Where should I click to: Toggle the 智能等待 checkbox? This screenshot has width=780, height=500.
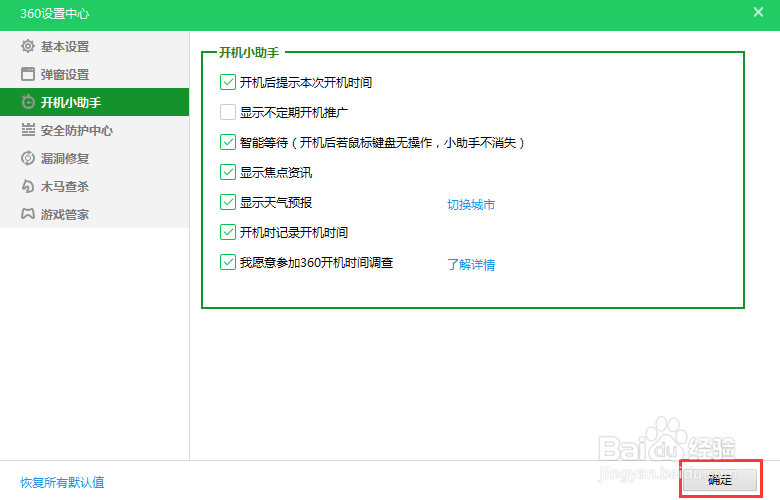click(x=228, y=142)
